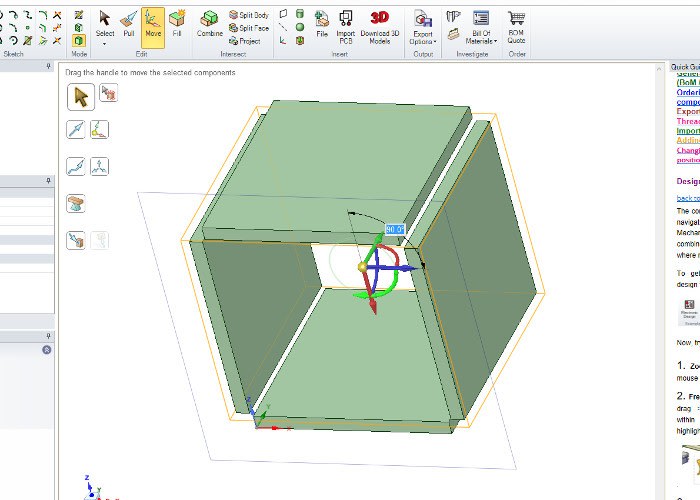Click the round blue expander in lower left panel

click(46, 350)
